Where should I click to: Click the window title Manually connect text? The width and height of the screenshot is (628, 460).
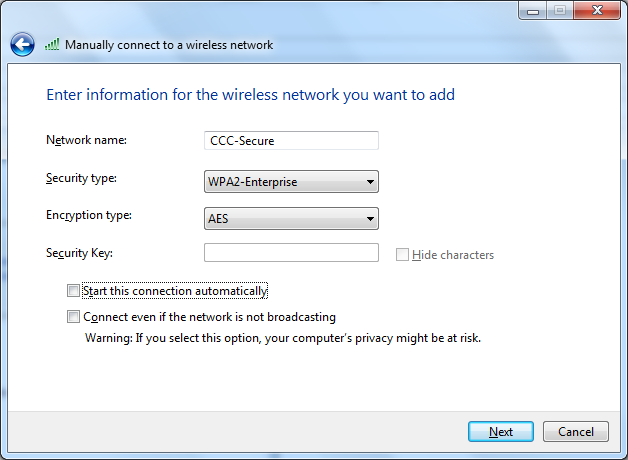coord(169,45)
